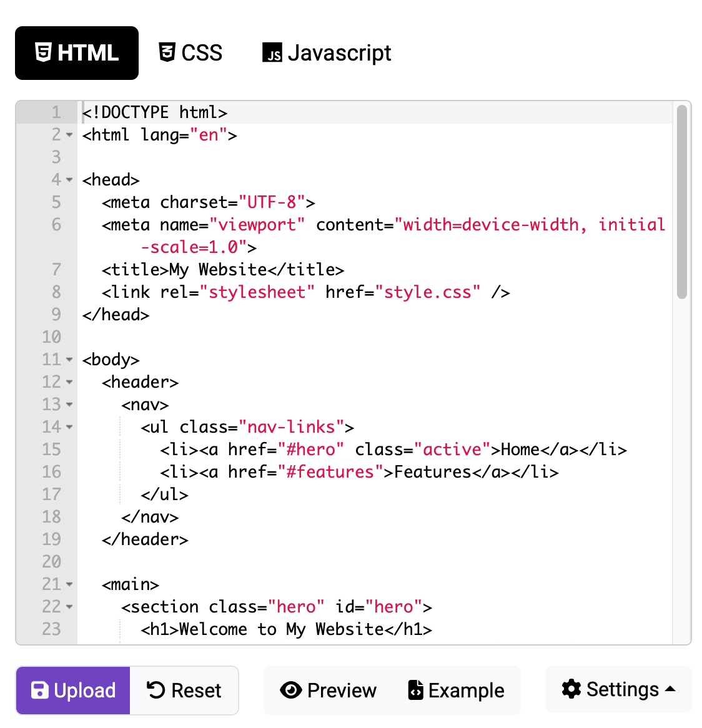The image size is (702, 728).
Task: Click the HTML5 shield icon
Action: coord(42,52)
